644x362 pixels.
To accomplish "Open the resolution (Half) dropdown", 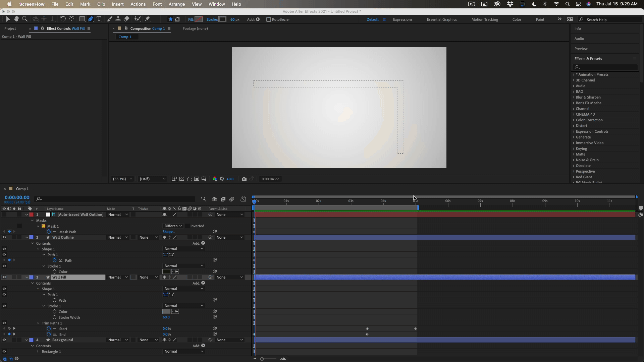I will 152,179.
